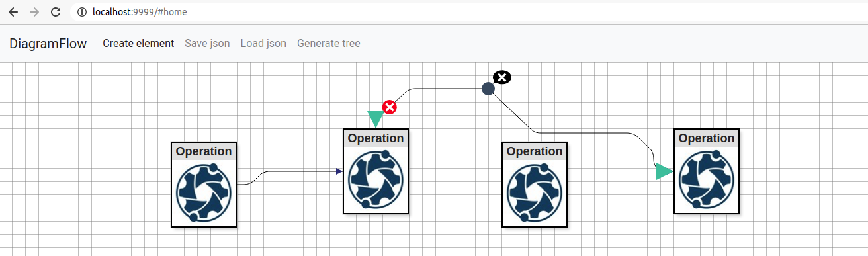Choose Save json in the navbar
The image size is (868, 256).
207,44
